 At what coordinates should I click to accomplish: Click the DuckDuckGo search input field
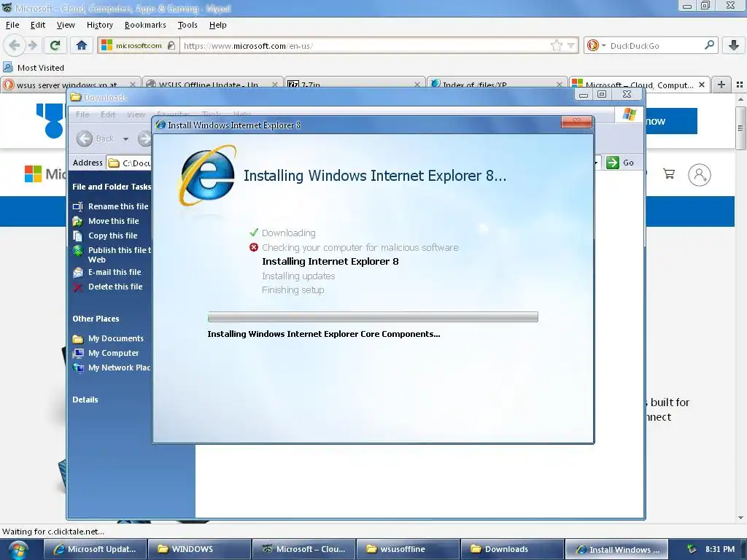pyautogui.click(x=655, y=46)
